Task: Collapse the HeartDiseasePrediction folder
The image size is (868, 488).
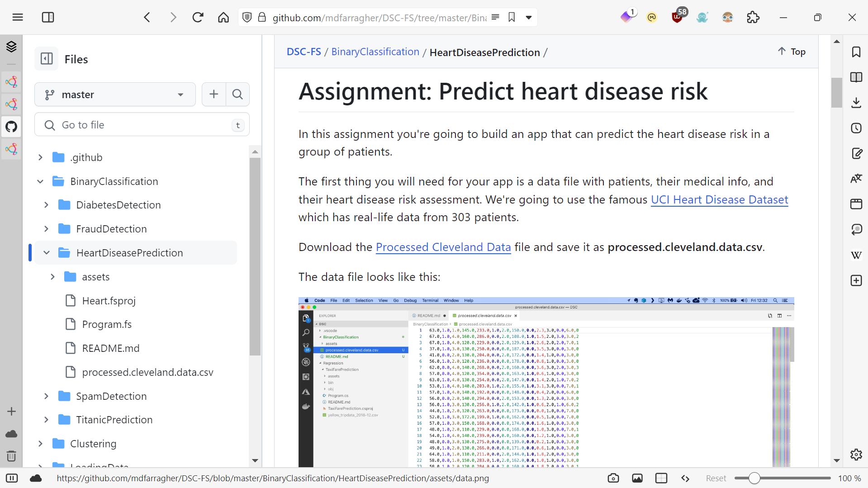Action: point(46,253)
